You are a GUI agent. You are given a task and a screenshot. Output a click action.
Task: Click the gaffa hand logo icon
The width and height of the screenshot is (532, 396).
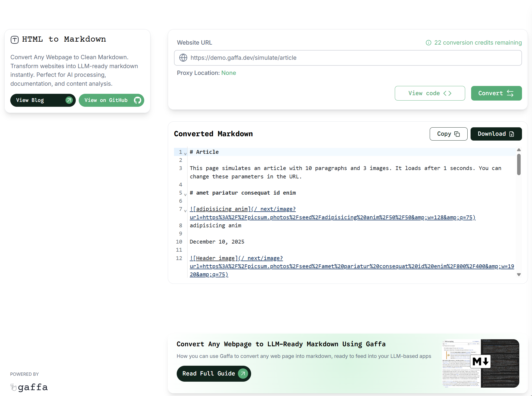[14, 387]
